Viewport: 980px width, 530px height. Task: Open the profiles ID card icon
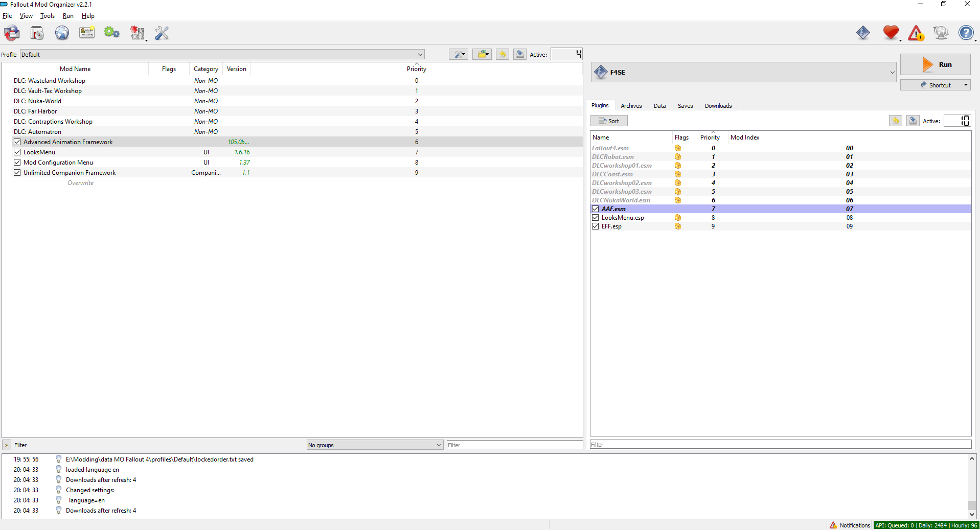tap(87, 33)
